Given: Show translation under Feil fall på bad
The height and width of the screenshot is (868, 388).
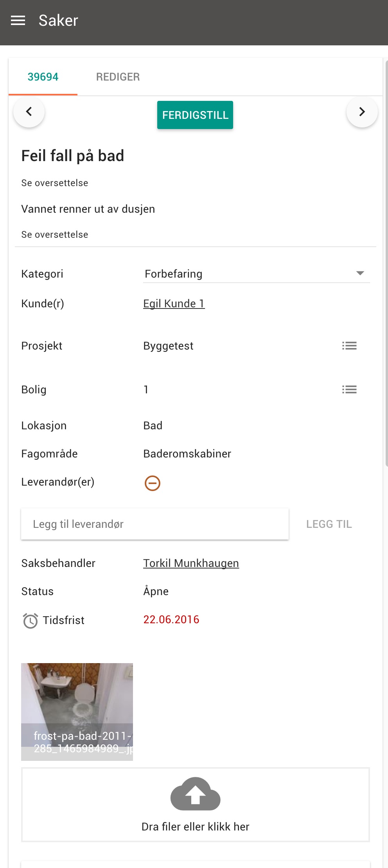Looking at the screenshot, I should tap(55, 183).
